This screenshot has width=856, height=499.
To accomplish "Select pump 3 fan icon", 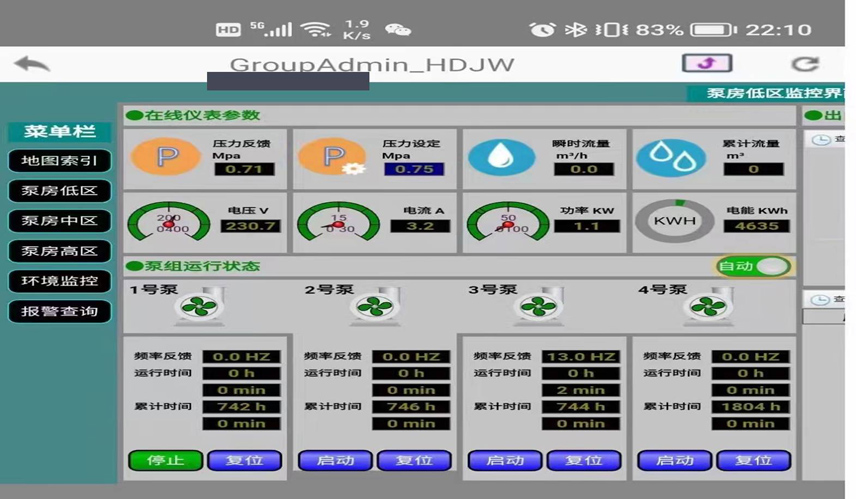I will [538, 308].
